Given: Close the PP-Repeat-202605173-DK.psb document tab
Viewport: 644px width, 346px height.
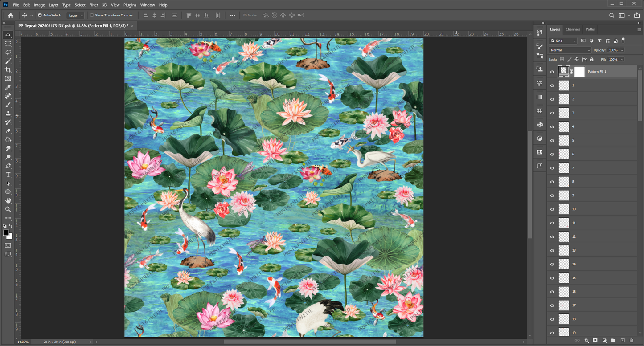Looking at the screenshot, I should click(x=132, y=26).
